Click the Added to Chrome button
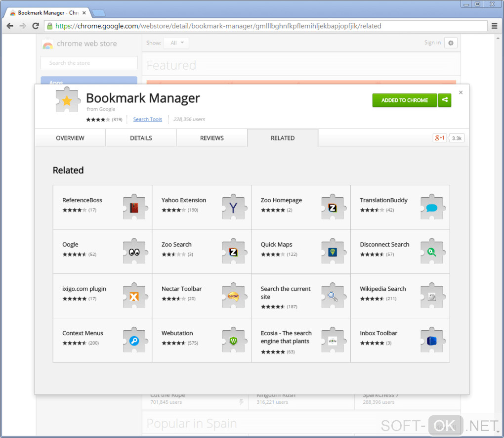Image resolution: width=504 pixels, height=438 pixels. [x=405, y=100]
